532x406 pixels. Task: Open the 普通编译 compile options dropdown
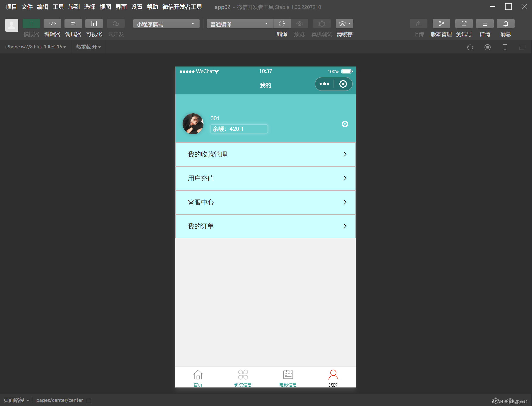[x=239, y=24]
